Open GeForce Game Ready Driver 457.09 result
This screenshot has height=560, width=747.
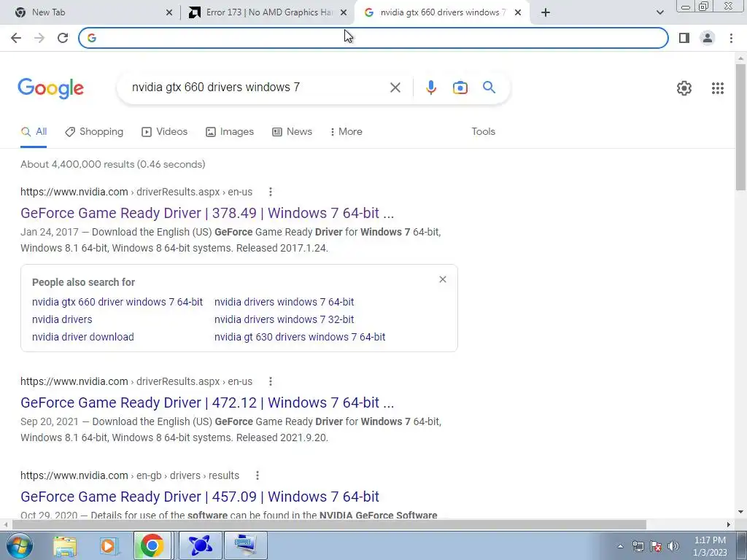pos(200,497)
